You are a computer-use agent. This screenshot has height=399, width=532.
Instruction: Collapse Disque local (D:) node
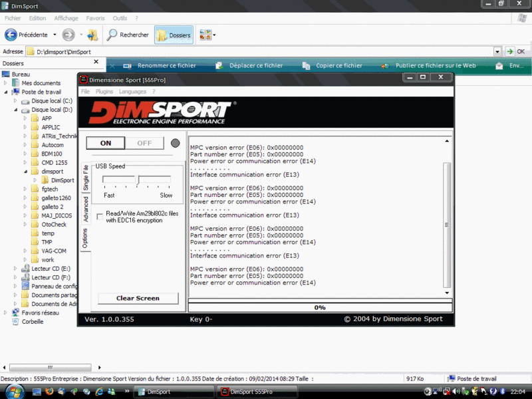(15, 110)
